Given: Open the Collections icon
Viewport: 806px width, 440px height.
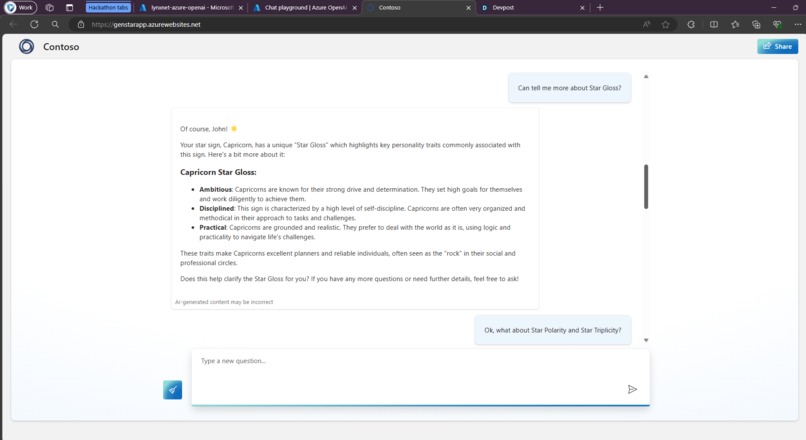Looking at the screenshot, I should coord(756,24).
